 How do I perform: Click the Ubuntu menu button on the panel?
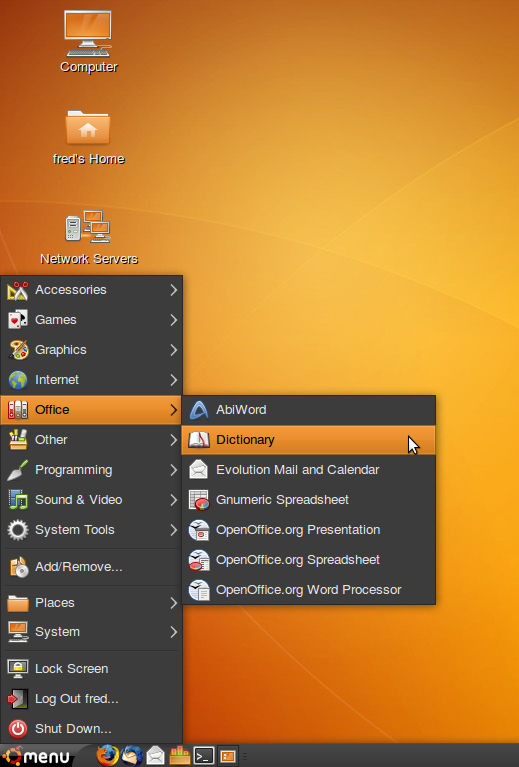tap(36, 756)
